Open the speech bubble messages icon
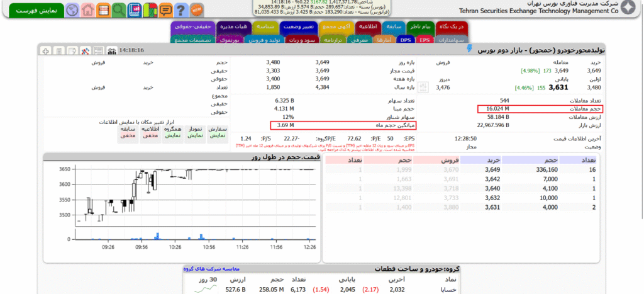This screenshot has height=294, width=644. (165, 10)
